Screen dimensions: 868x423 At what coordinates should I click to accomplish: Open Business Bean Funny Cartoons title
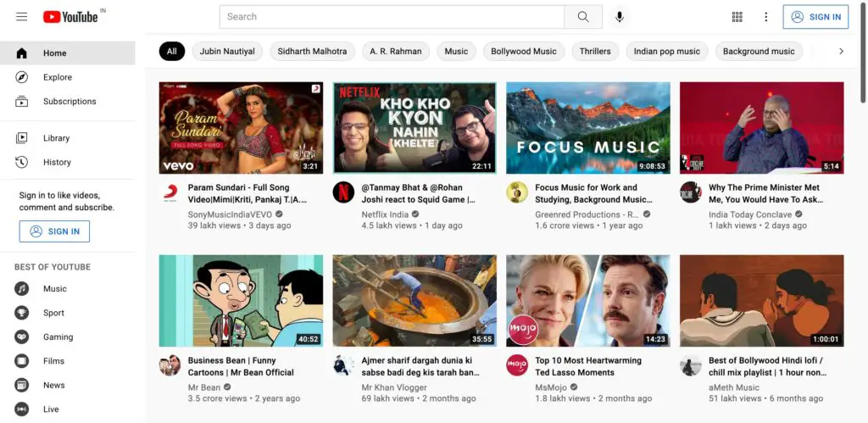242,366
